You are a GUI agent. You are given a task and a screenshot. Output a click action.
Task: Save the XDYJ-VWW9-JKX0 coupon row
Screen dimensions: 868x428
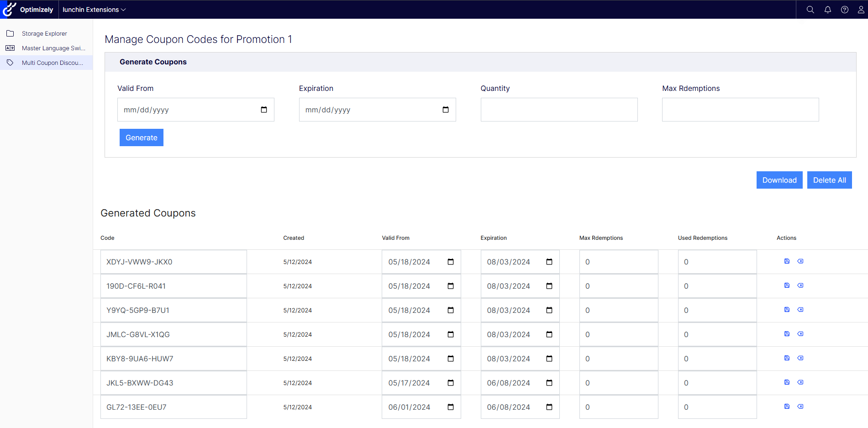[x=787, y=261]
